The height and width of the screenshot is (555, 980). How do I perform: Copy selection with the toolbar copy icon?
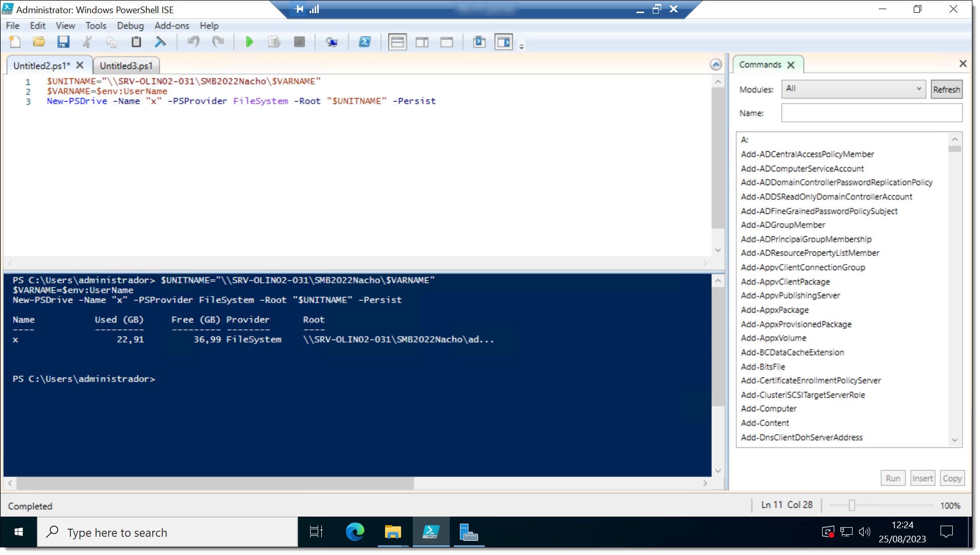(x=111, y=42)
